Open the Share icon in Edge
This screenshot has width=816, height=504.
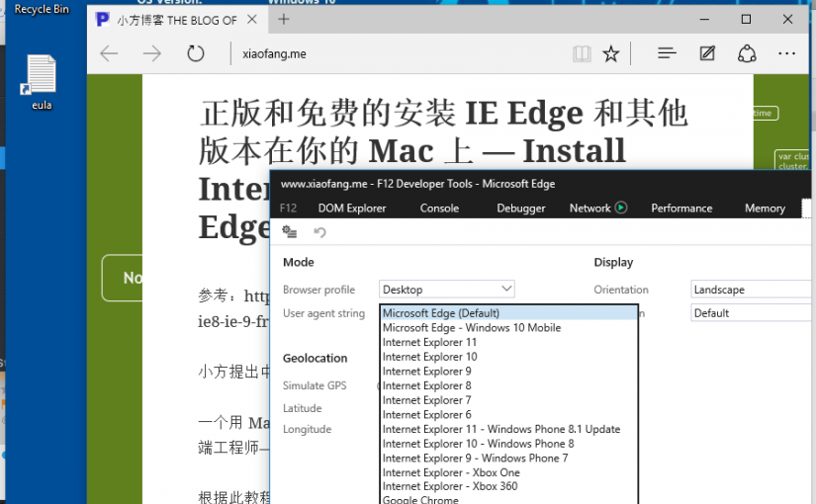pos(747,53)
